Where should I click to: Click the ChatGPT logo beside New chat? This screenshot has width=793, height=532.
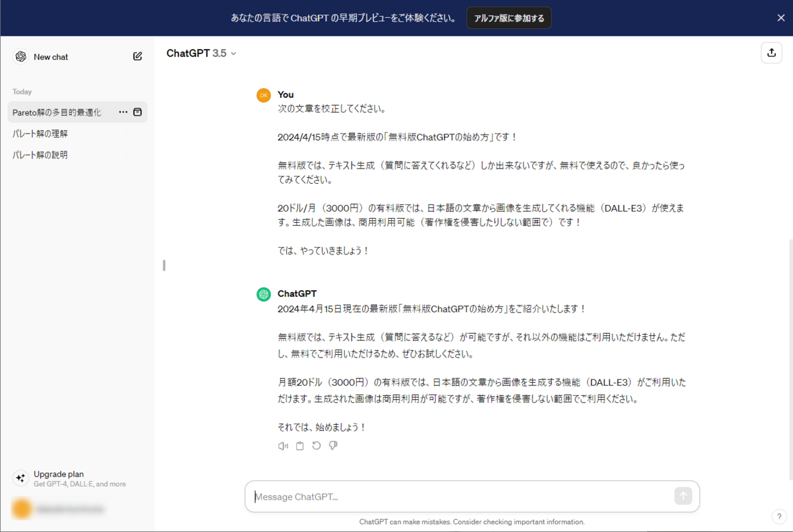pos(20,57)
